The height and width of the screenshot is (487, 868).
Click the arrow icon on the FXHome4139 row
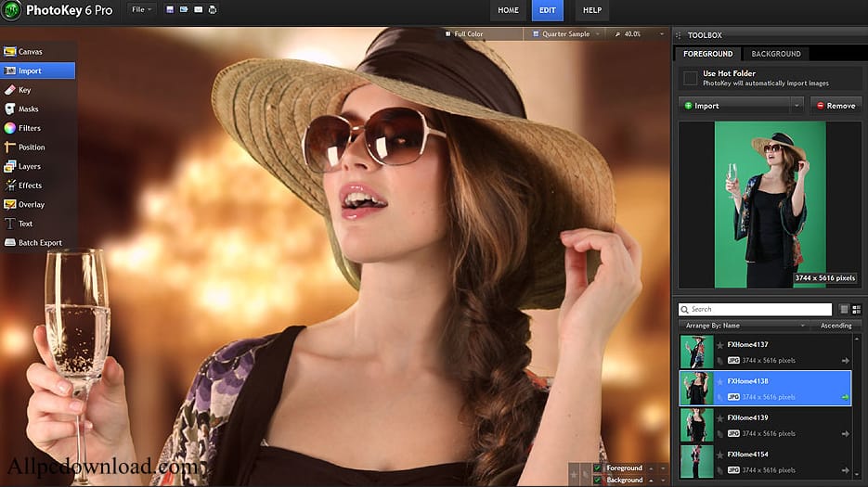pos(846,434)
